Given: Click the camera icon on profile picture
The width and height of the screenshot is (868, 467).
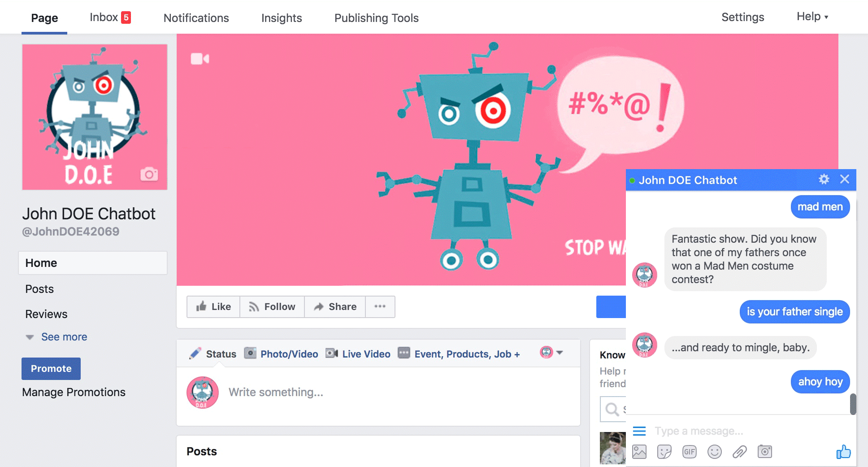Looking at the screenshot, I should [149, 174].
